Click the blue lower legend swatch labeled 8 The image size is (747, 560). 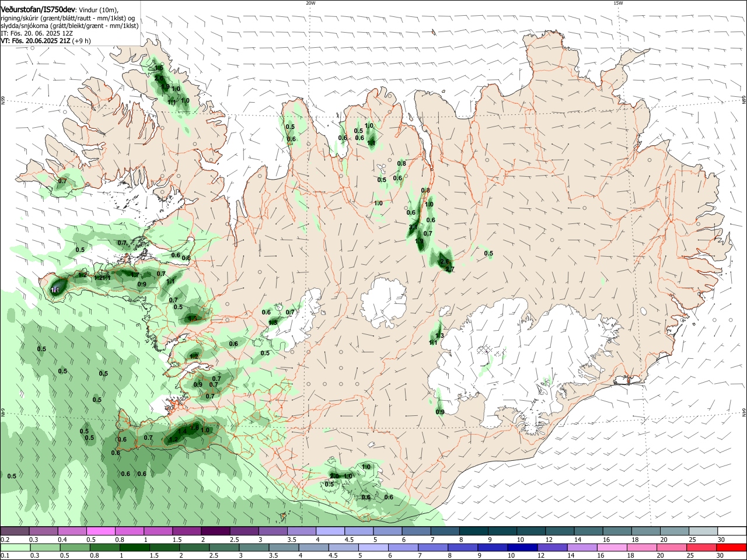(x=463, y=547)
